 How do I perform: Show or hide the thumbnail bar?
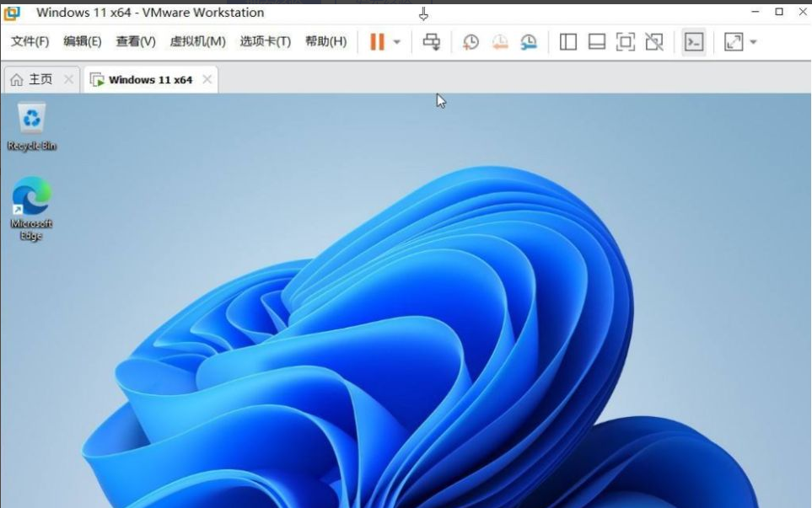(x=596, y=41)
